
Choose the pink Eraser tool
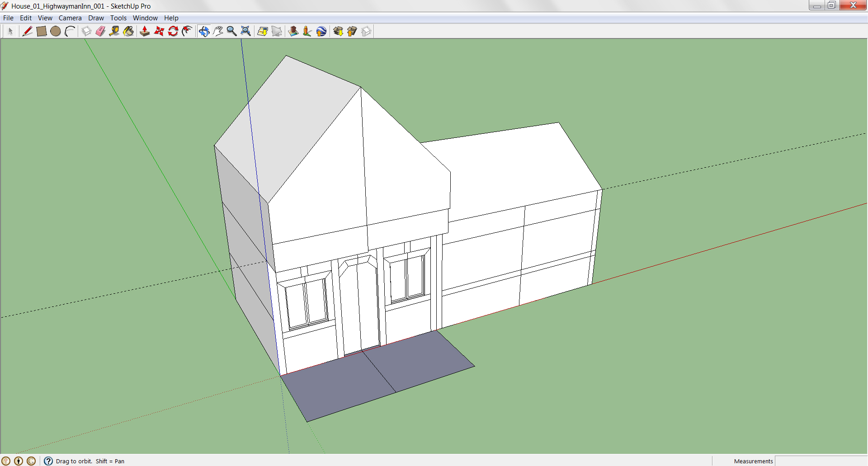coord(100,31)
